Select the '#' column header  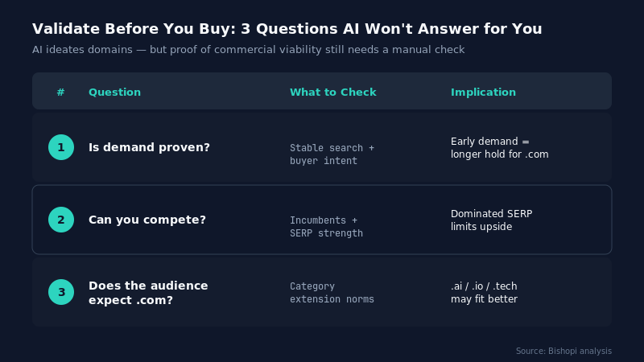pos(61,92)
